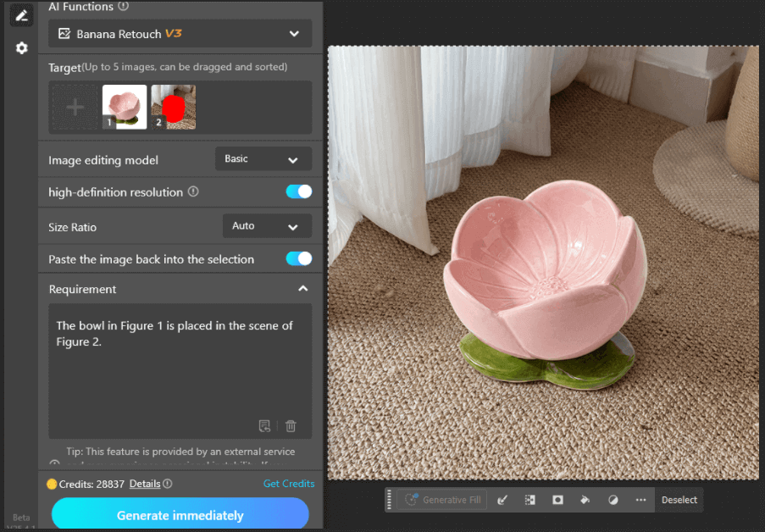This screenshot has width=765, height=532.
Task: Open the settings gear in sidebar
Action: pyautogui.click(x=22, y=48)
